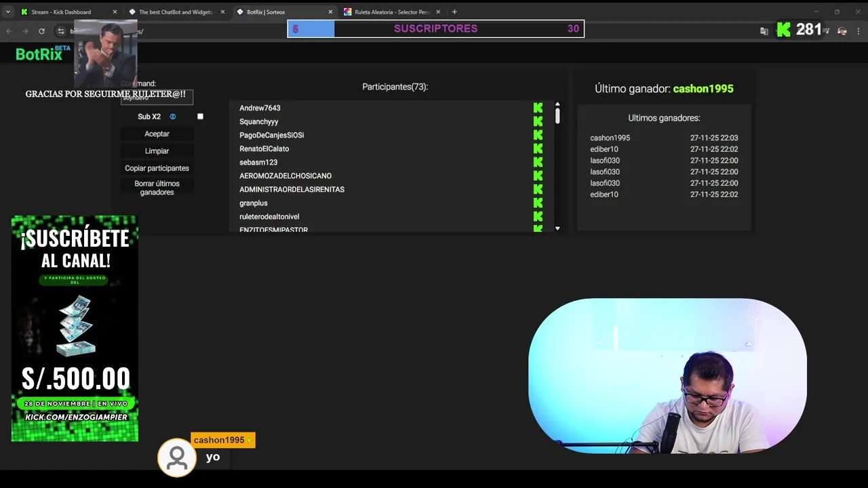The image size is (868, 488).
Task: Click last winner name cashon1995 in header
Action: pyautogui.click(x=703, y=89)
